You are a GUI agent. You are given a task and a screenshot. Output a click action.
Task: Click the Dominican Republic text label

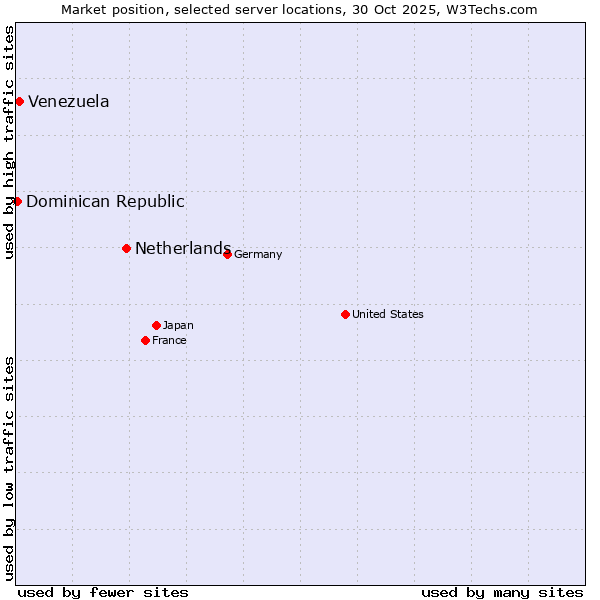(105, 201)
